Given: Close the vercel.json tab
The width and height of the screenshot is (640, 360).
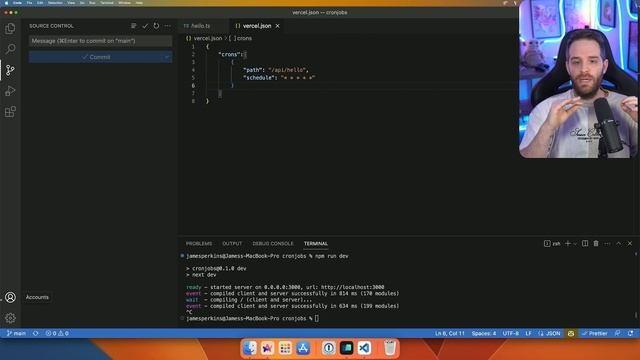Looking at the screenshot, I should coord(278,26).
